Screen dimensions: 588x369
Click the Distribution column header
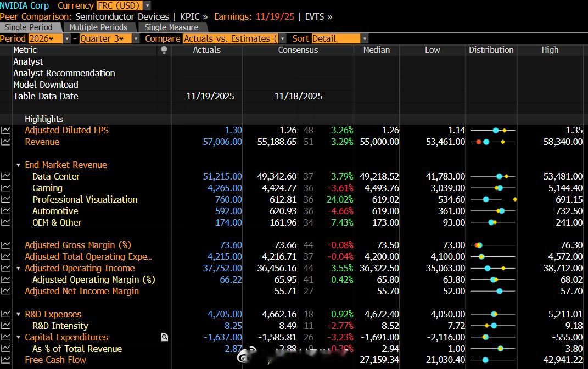click(x=491, y=51)
